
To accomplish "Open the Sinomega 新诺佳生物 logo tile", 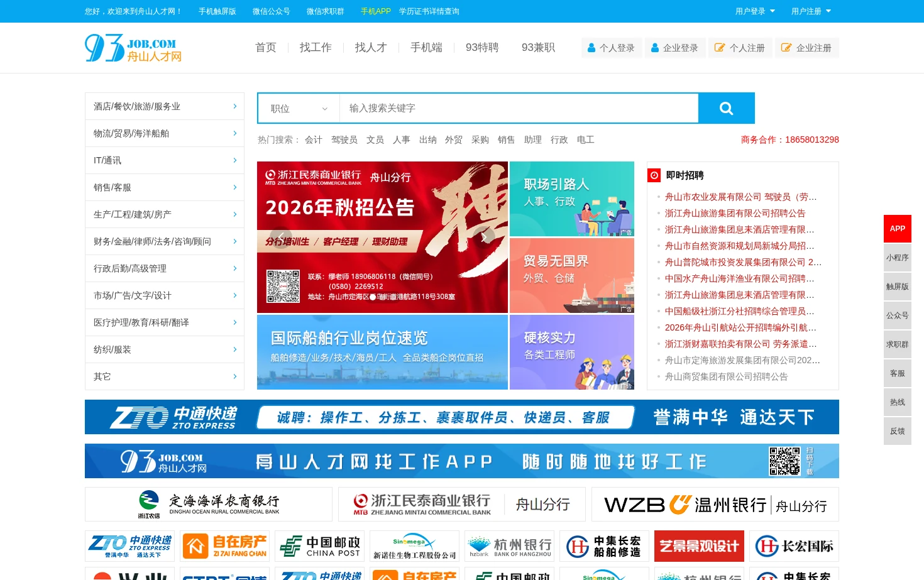I will point(415,546).
